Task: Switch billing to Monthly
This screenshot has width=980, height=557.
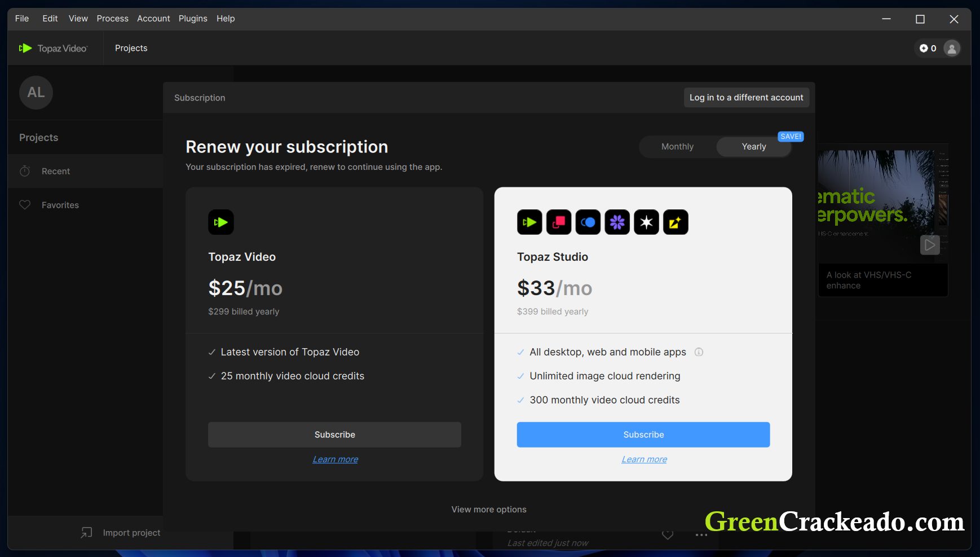Action: [677, 147]
